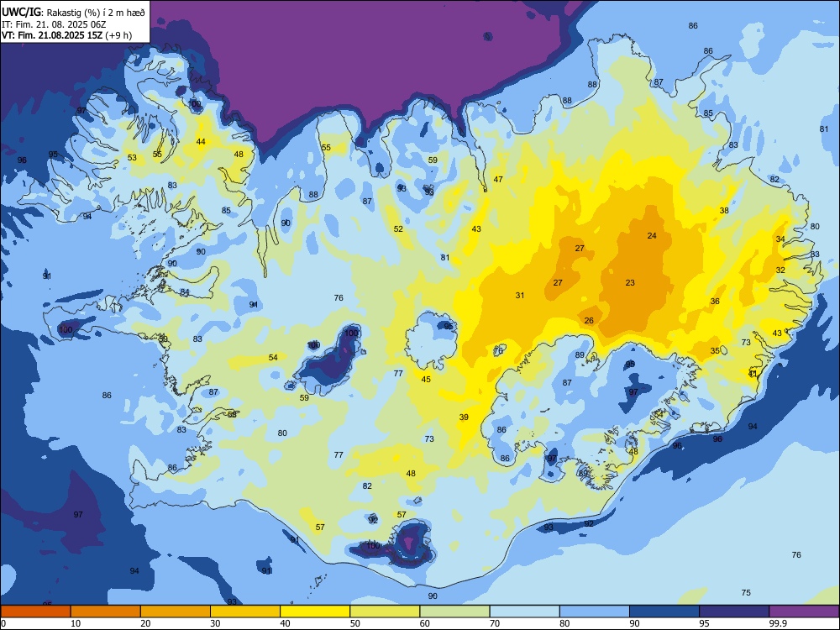
Task: Pick the pale blue 70–80 legend swatch
Action: 524,612
